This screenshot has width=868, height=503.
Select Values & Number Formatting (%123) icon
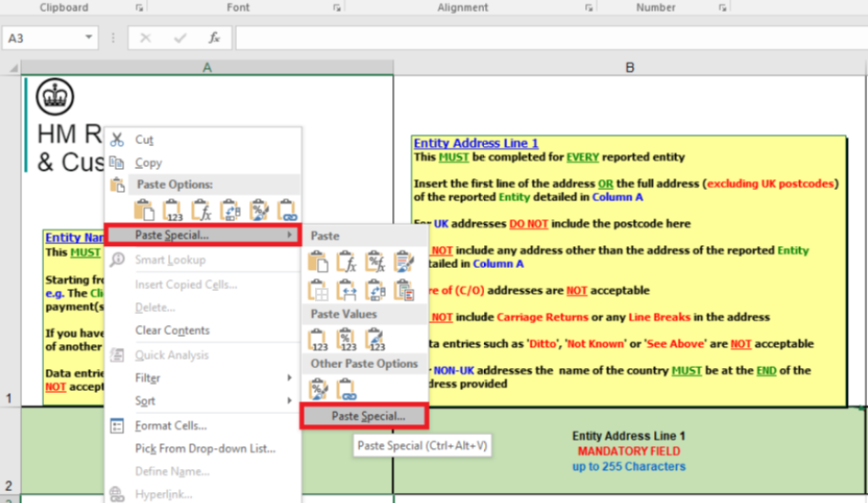click(x=346, y=340)
